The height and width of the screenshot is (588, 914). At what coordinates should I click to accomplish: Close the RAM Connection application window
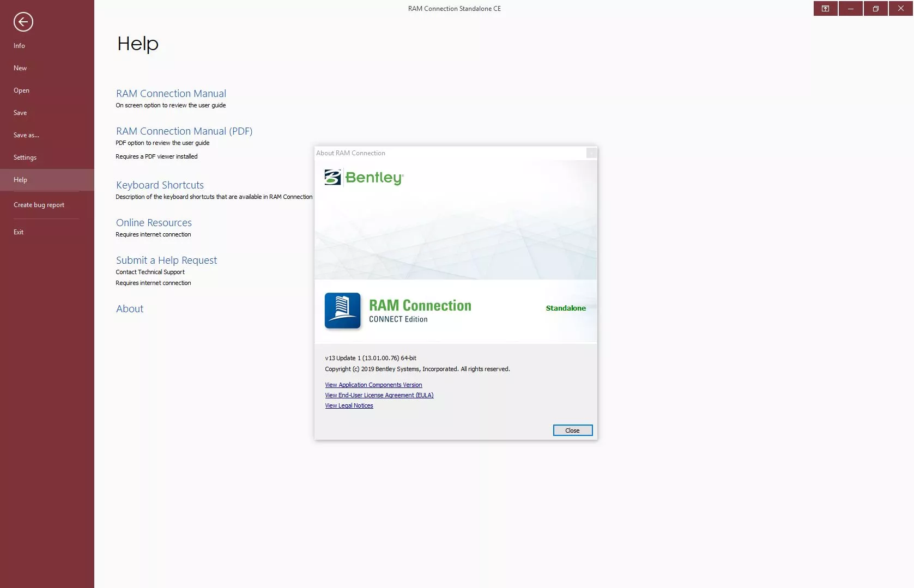click(900, 9)
